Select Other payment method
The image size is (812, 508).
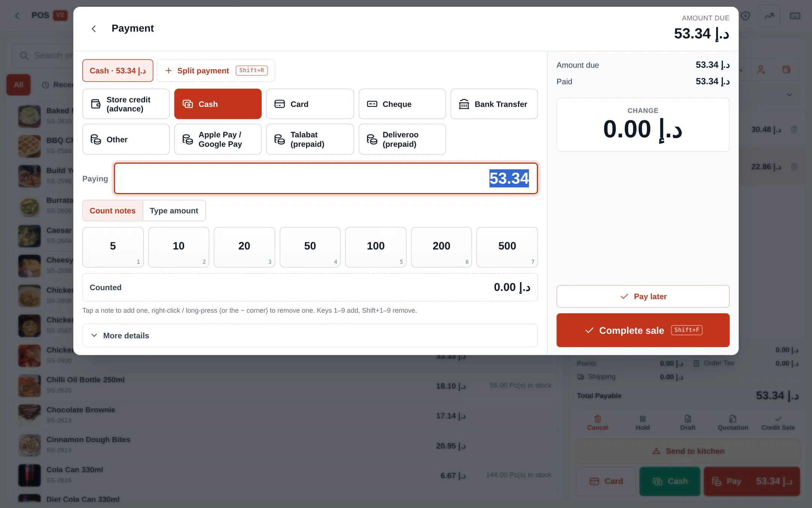(126, 139)
